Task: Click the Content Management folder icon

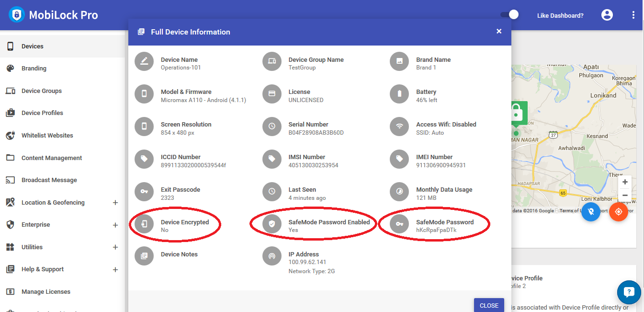Action: point(10,158)
